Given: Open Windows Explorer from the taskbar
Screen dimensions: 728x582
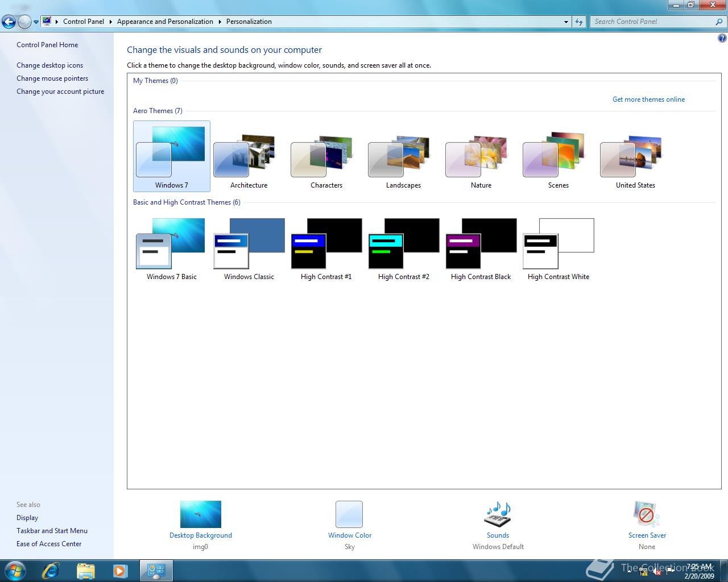Looking at the screenshot, I should click(x=85, y=571).
